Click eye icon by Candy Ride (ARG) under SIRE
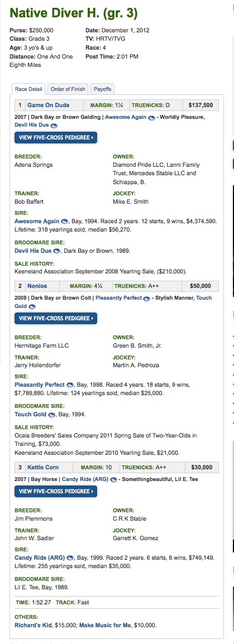The image size is (234, 644). pos(70,558)
